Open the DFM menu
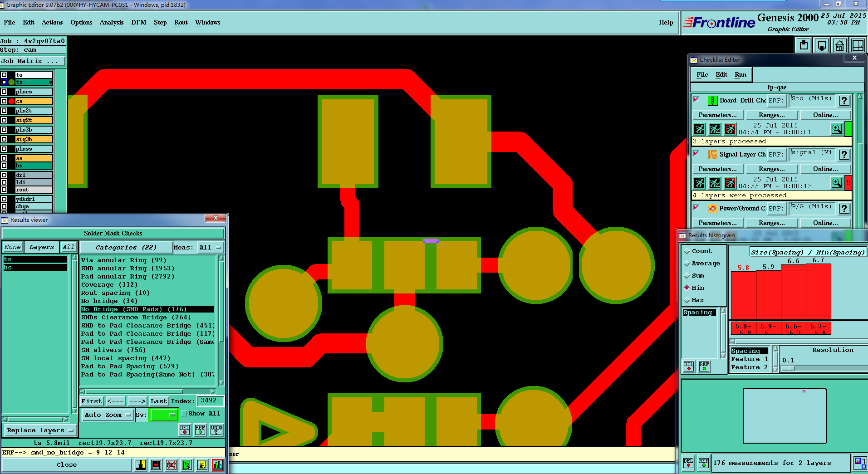 coord(139,22)
